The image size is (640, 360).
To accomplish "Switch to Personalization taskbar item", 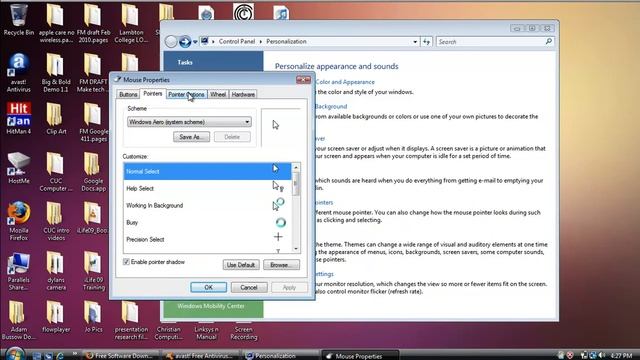I will click(x=281, y=356).
